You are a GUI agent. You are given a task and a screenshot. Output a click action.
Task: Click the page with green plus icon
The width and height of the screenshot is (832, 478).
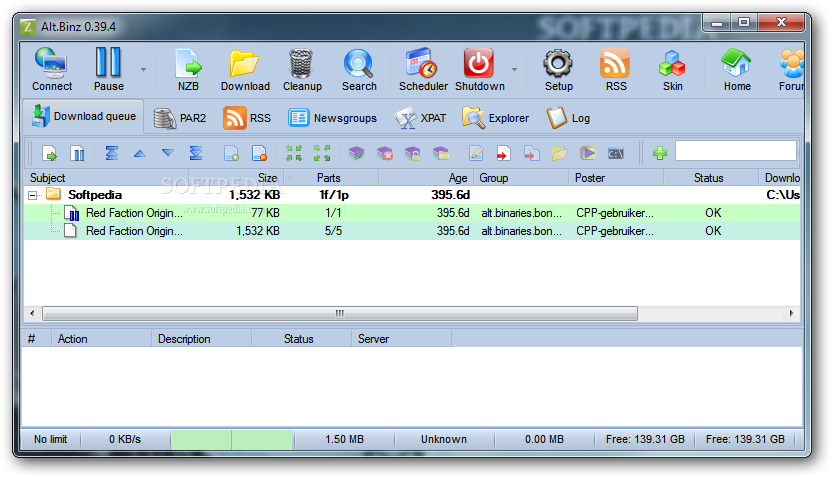[231, 153]
